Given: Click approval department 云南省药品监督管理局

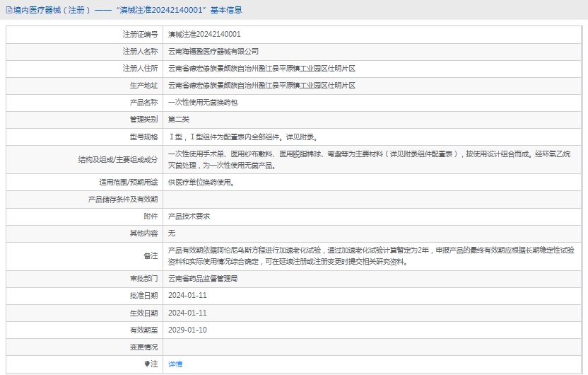Looking at the screenshot, I should click(203, 279).
